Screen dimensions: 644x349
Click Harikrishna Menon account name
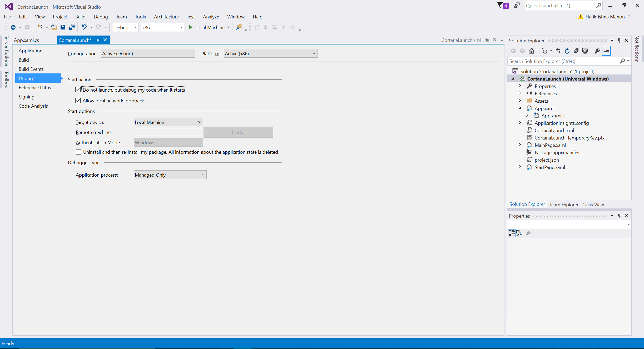[605, 17]
